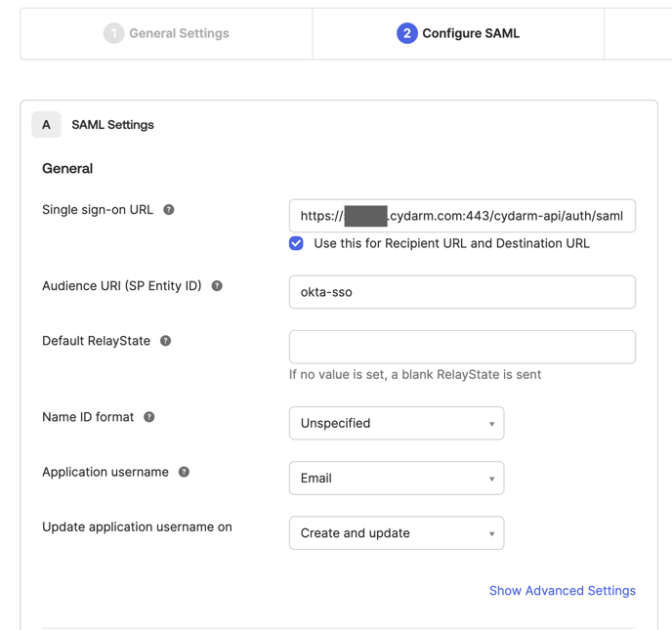
Task: Click the step 2 number badge
Action: pos(406,33)
